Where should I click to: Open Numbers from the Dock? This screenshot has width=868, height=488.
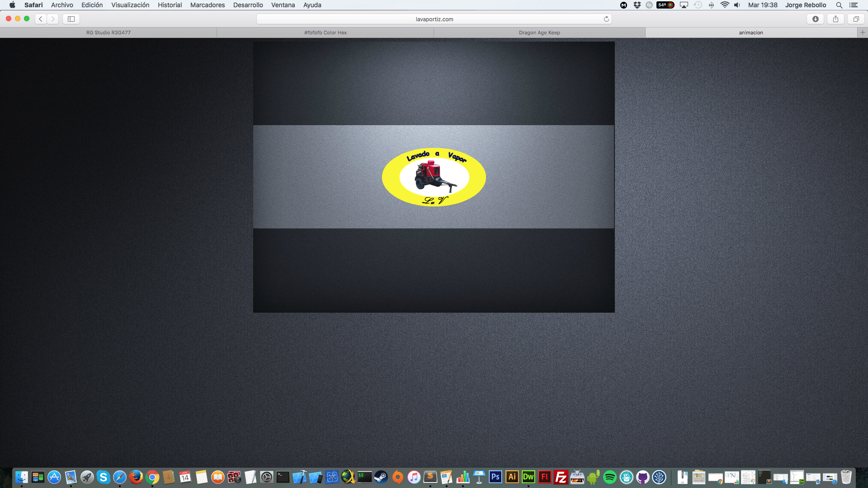pyautogui.click(x=463, y=477)
